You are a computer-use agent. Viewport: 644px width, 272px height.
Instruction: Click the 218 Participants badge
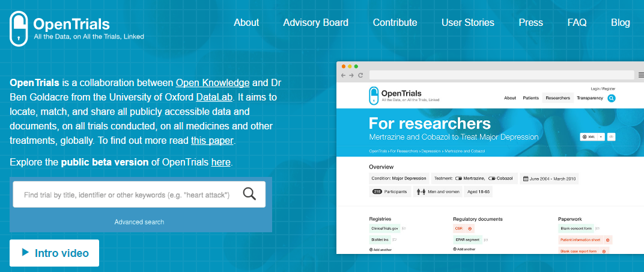pos(390,192)
